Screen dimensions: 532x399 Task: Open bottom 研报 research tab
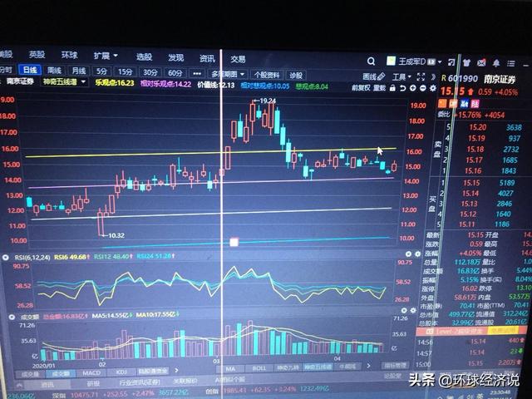(x=93, y=383)
